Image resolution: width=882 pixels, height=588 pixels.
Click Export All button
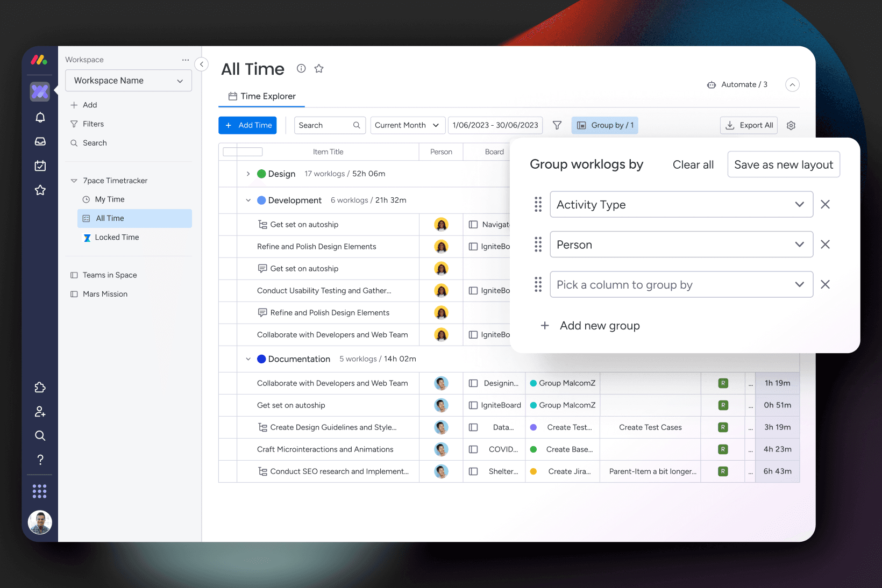[749, 125]
